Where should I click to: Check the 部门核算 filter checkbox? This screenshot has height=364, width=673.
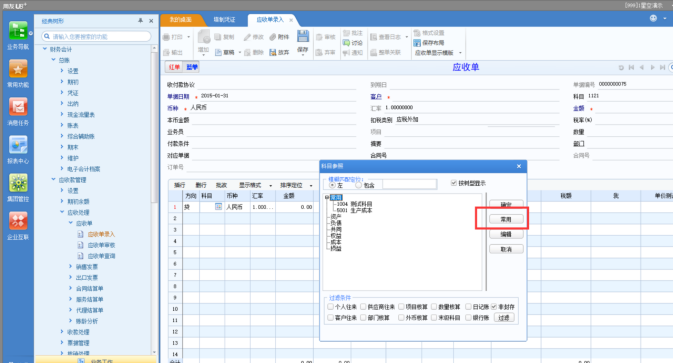pyautogui.click(x=363, y=318)
